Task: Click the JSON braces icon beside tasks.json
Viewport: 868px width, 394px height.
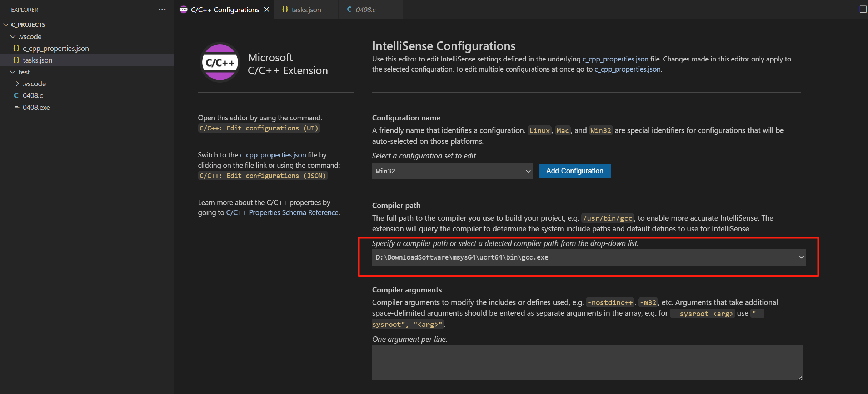Action: 16,60
